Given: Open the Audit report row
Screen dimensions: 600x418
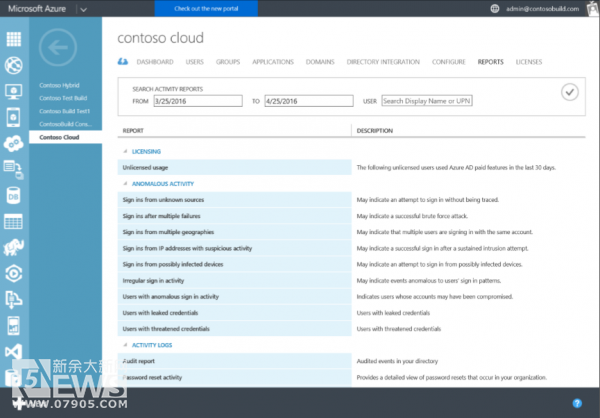Looking at the screenshot, I should (x=234, y=361).
